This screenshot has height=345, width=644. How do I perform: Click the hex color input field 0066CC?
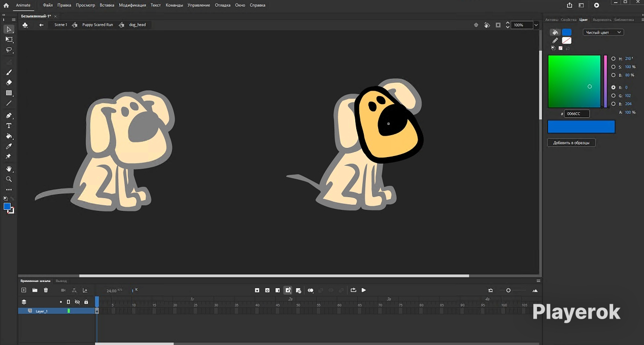(577, 114)
